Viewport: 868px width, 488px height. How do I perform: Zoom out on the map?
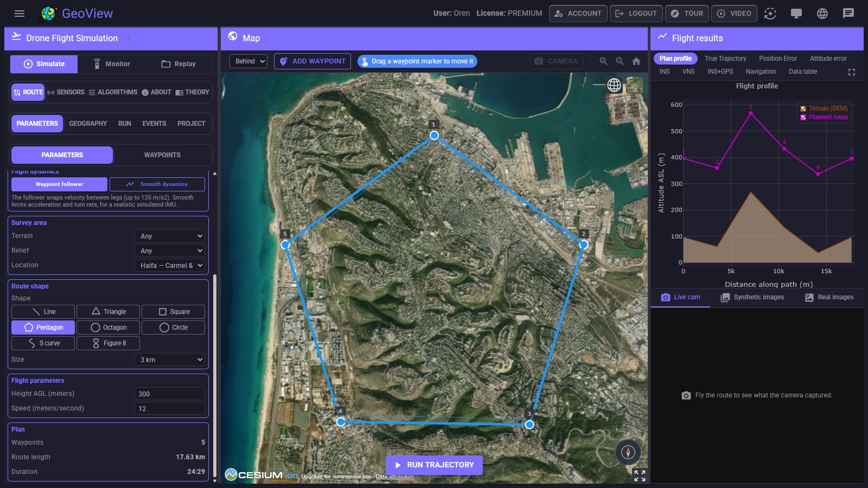620,61
